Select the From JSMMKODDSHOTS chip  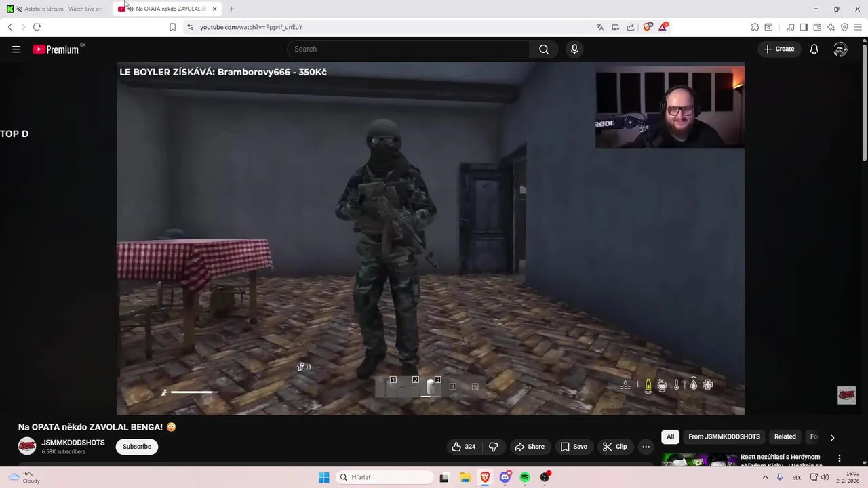tap(724, 436)
